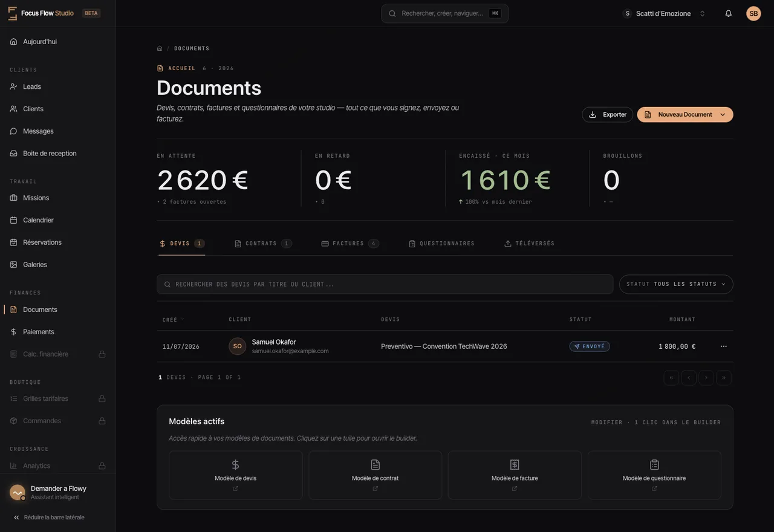Click the Focus Flow Studio logo

coord(41,13)
